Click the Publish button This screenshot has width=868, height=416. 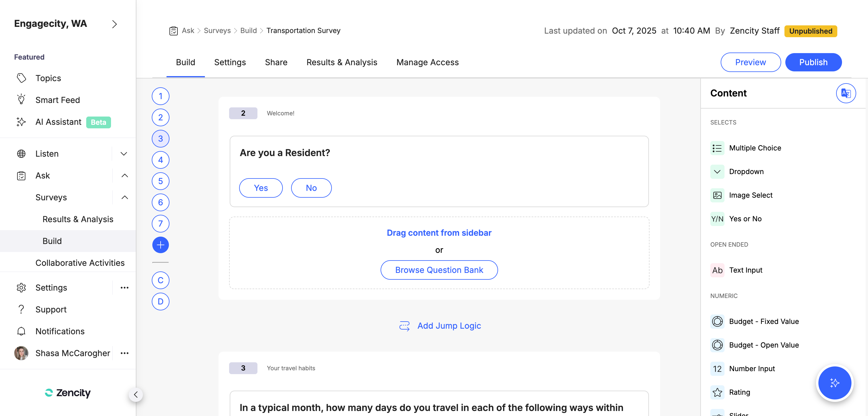(x=813, y=62)
